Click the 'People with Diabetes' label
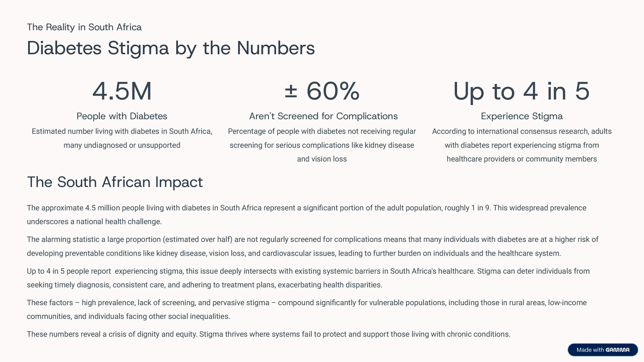 click(122, 116)
